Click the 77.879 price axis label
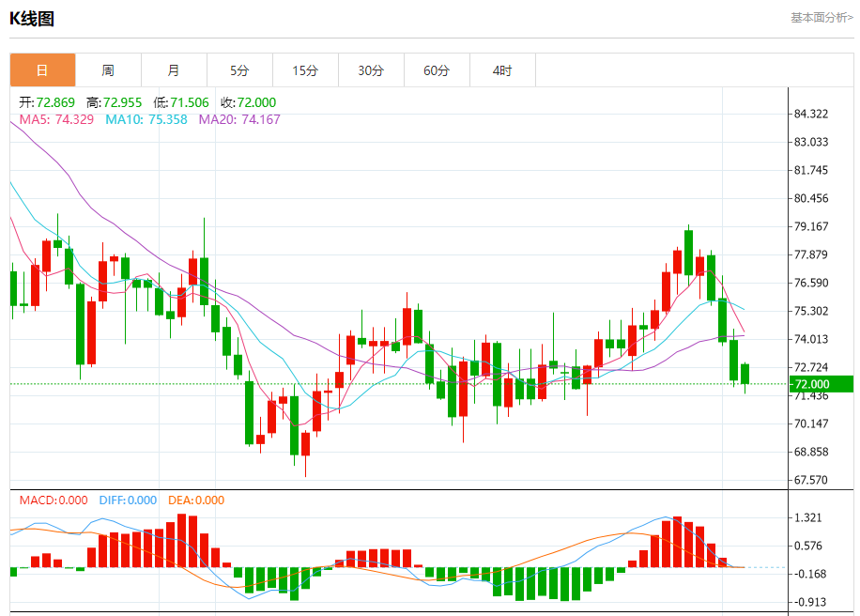Screen dimensions: 860x616 click(811, 254)
